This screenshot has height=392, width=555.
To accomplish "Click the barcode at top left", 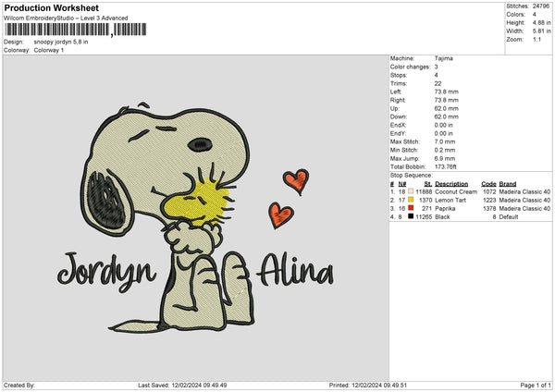I will coord(76,30).
